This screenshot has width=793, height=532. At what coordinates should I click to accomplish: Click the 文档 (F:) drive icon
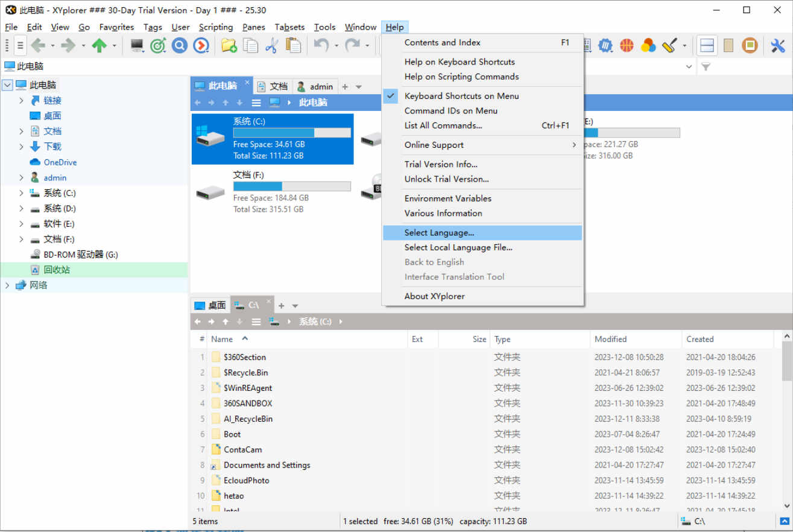210,192
